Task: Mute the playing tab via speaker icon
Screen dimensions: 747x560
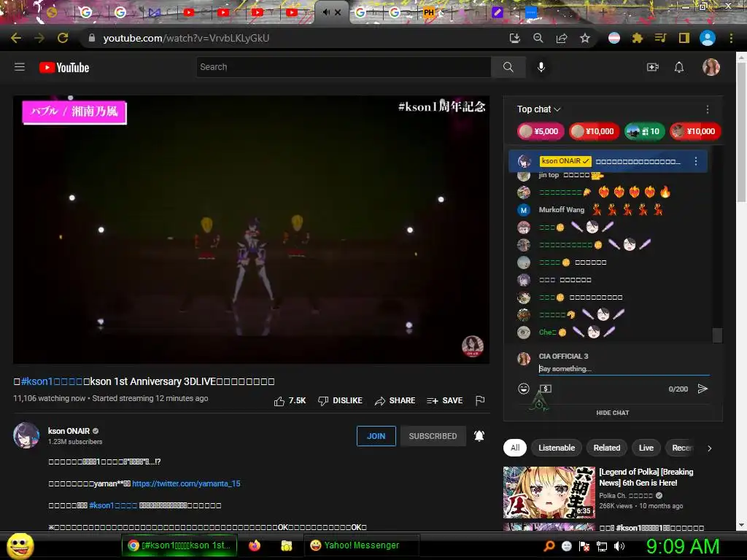Action: (326, 12)
